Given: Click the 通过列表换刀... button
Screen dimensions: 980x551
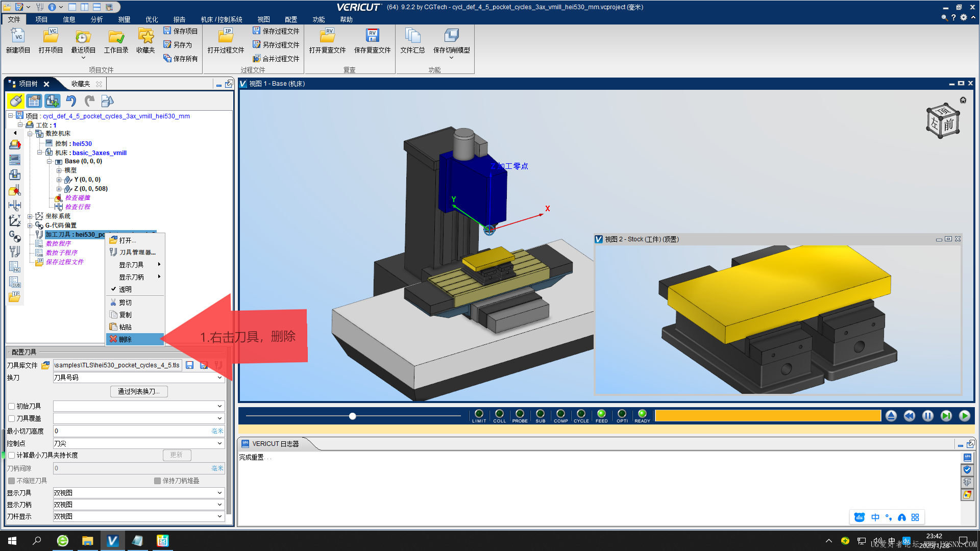Looking at the screenshot, I should point(139,392).
